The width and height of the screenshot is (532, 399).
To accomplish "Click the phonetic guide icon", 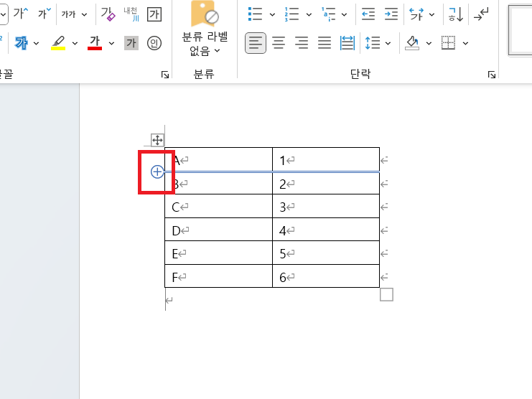I will pos(131,14).
